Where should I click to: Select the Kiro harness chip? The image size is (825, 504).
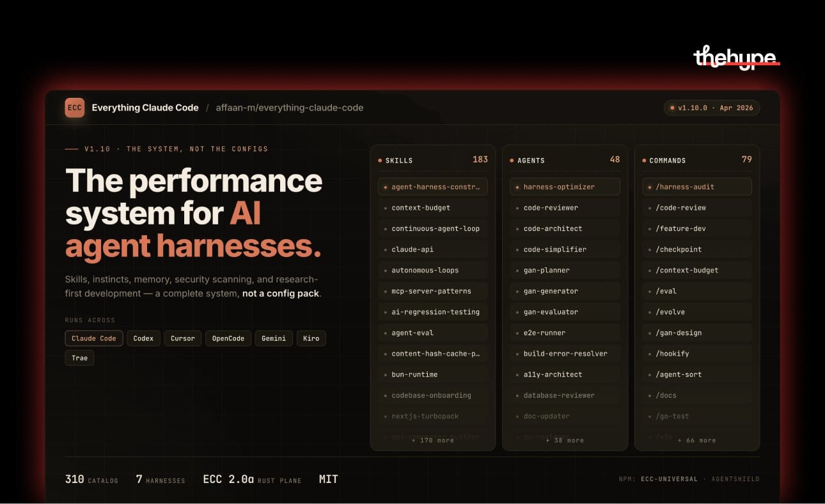(x=311, y=338)
